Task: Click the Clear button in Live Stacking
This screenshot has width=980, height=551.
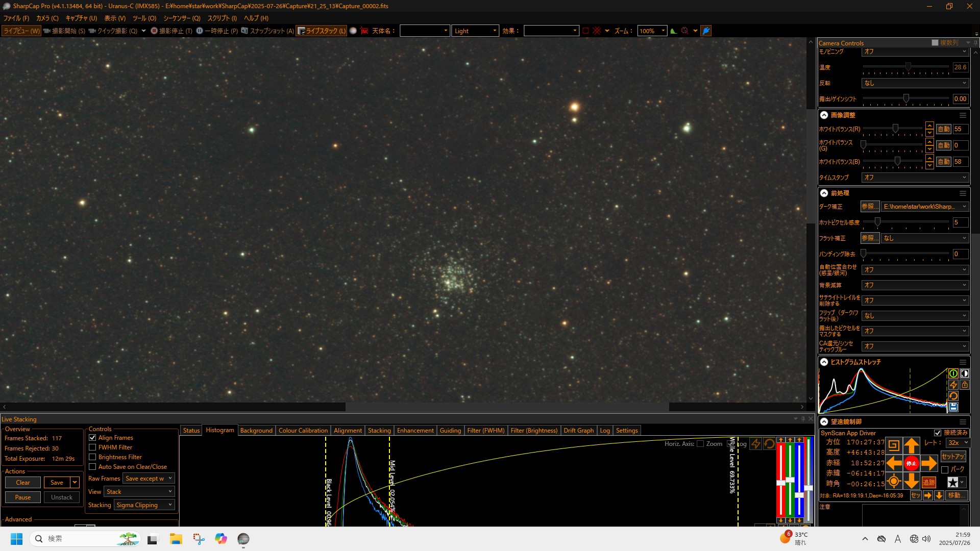Action: pyautogui.click(x=23, y=483)
